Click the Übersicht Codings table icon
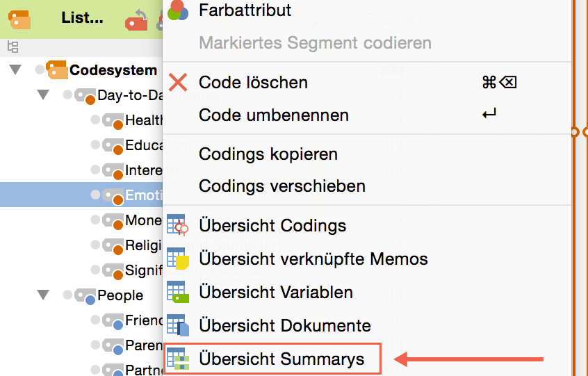Image resolution: width=588 pixels, height=376 pixels. (178, 225)
